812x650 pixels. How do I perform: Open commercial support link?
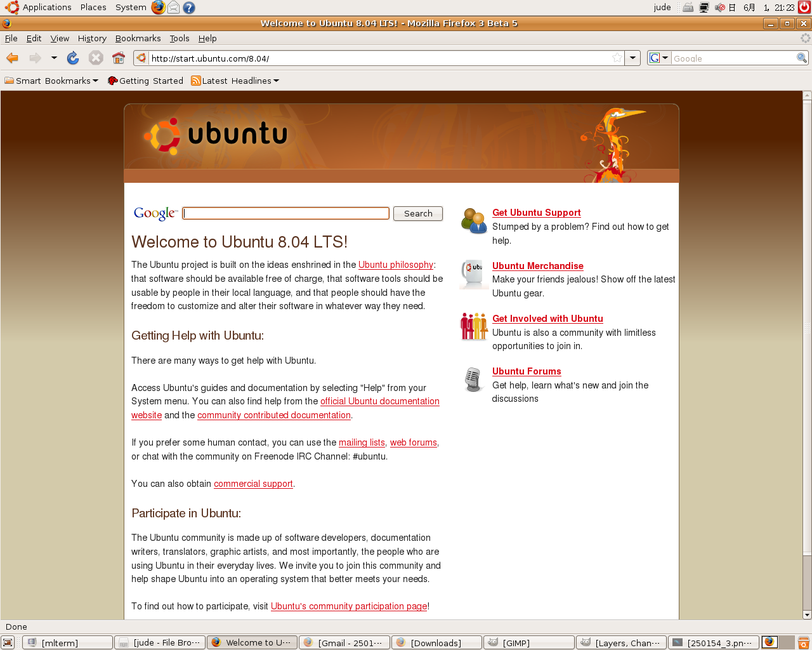[253, 484]
